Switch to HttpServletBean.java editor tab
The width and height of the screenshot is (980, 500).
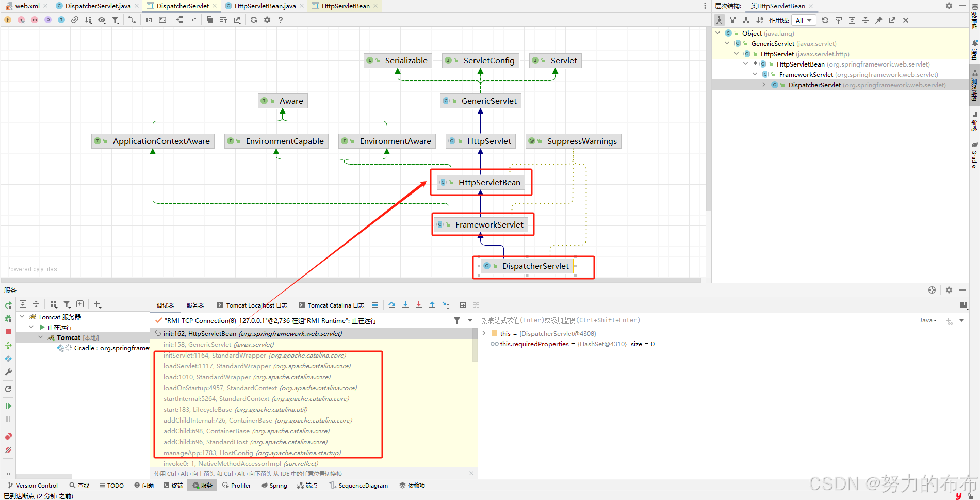click(265, 6)
